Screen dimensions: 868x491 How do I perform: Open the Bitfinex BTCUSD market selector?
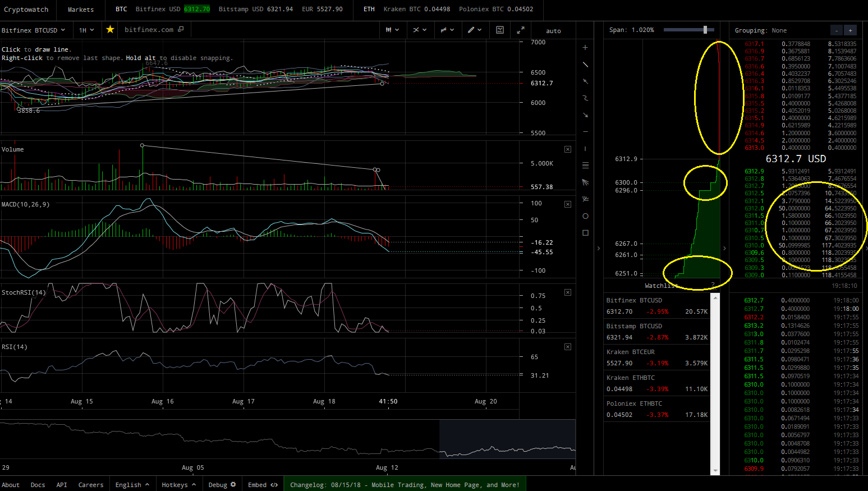point(34,30)
